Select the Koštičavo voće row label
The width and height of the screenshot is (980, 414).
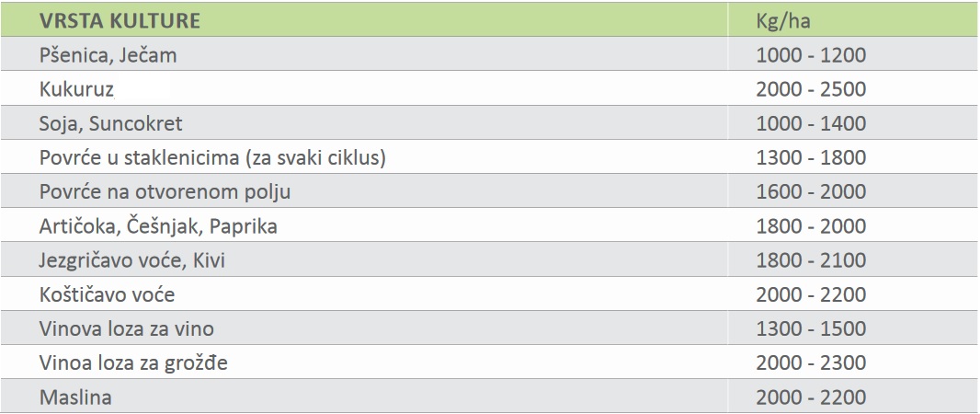(x=107, y=294)
